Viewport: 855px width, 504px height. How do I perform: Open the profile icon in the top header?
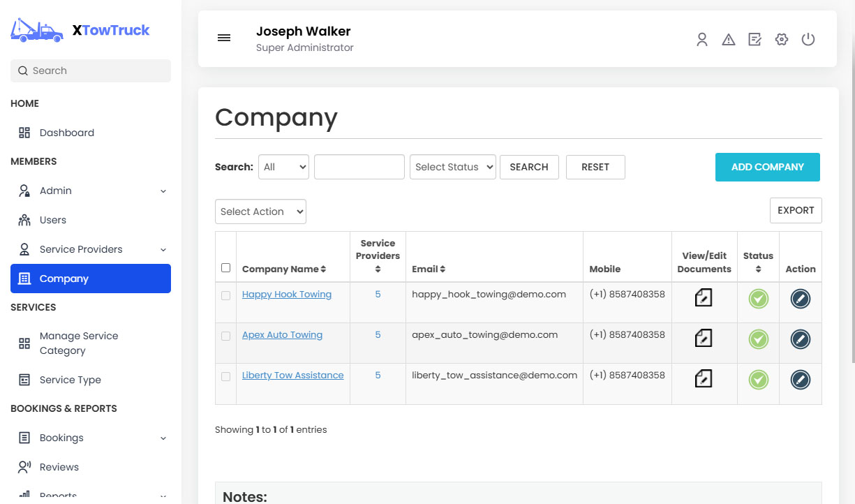tap(701, 40)
